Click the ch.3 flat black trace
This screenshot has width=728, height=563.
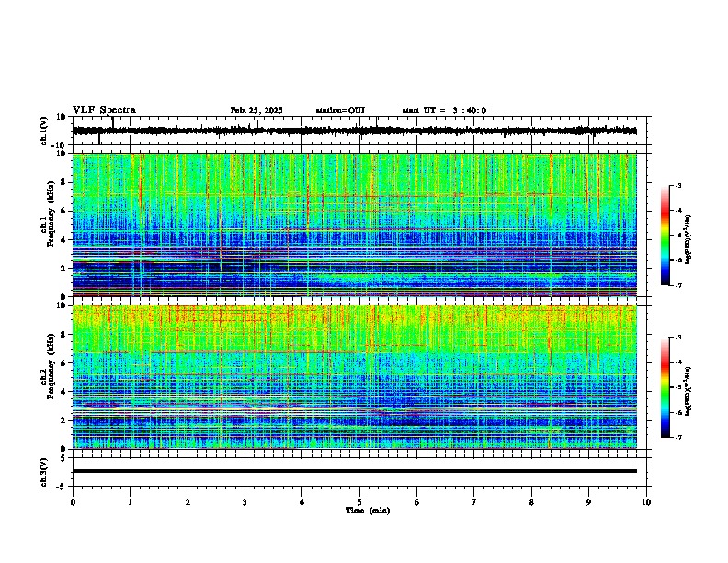tap(355, 471)
